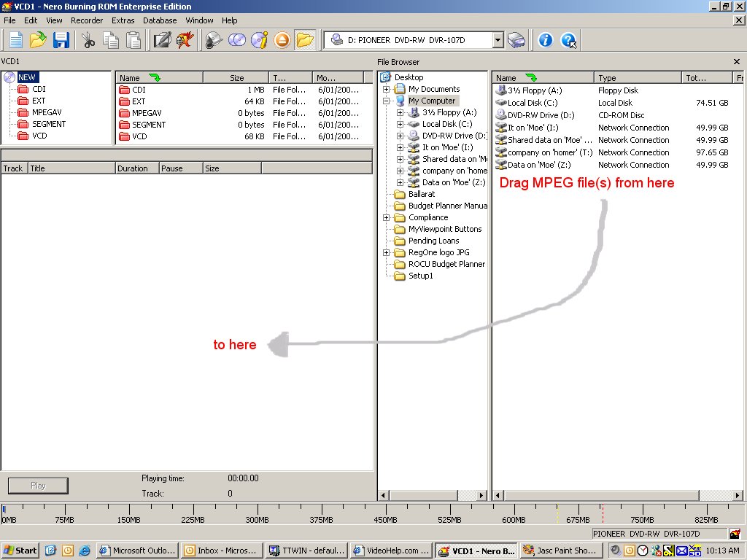This screenshot has height=560, width=747.
Task: Select the Pending Loans folder
Action: (x=433, y=241)
